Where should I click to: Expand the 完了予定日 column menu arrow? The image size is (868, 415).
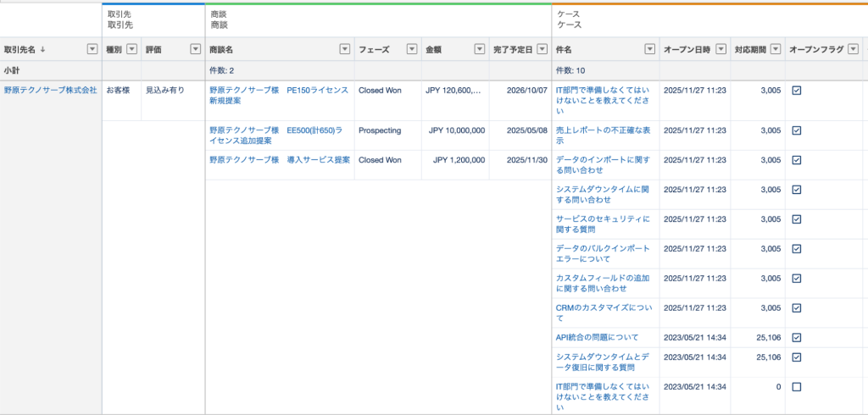pyautogui.click(x=541, y=50)
